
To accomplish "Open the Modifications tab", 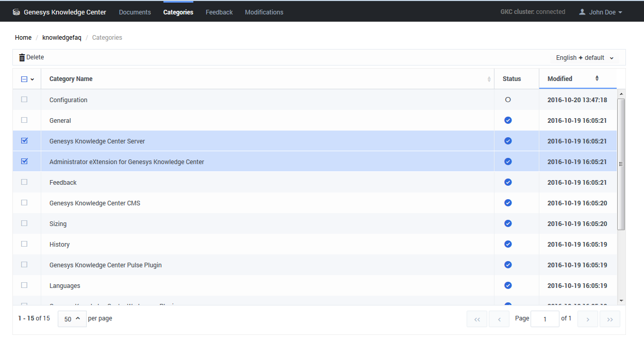I will [264, 12].
